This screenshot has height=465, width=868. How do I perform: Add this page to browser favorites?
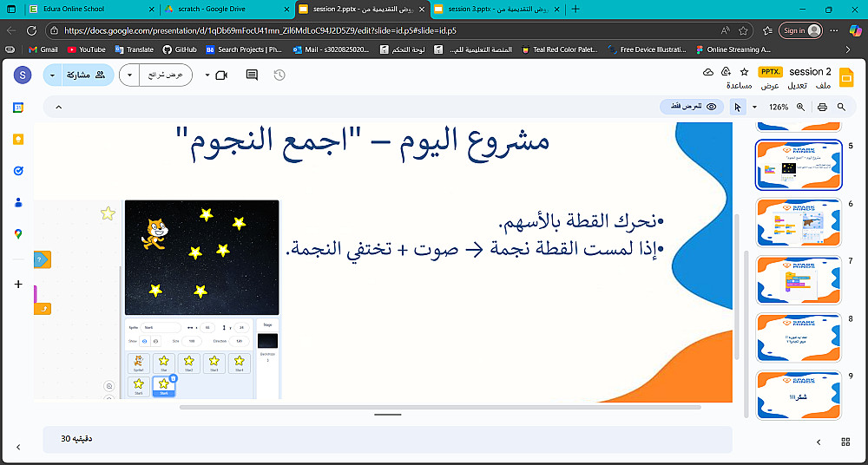click(744, 31)
